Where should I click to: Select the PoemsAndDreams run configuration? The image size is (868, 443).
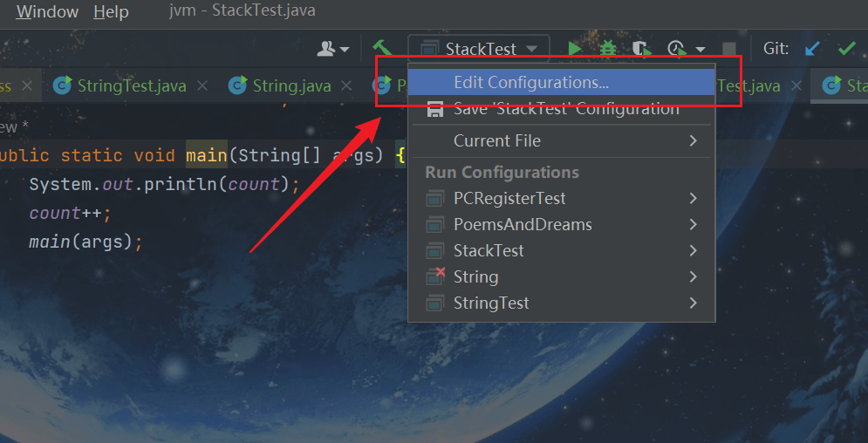522,224
